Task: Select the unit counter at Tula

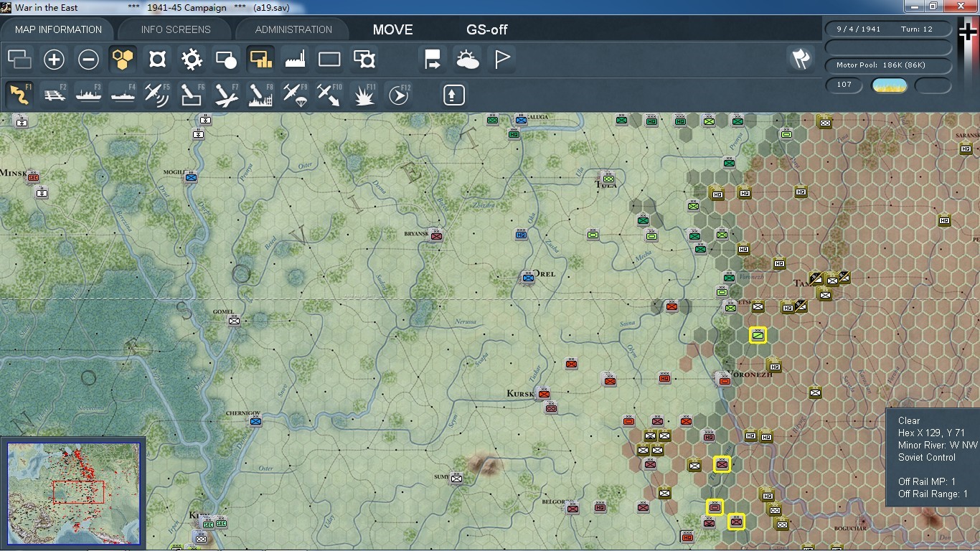Action: tap(608, 177)
